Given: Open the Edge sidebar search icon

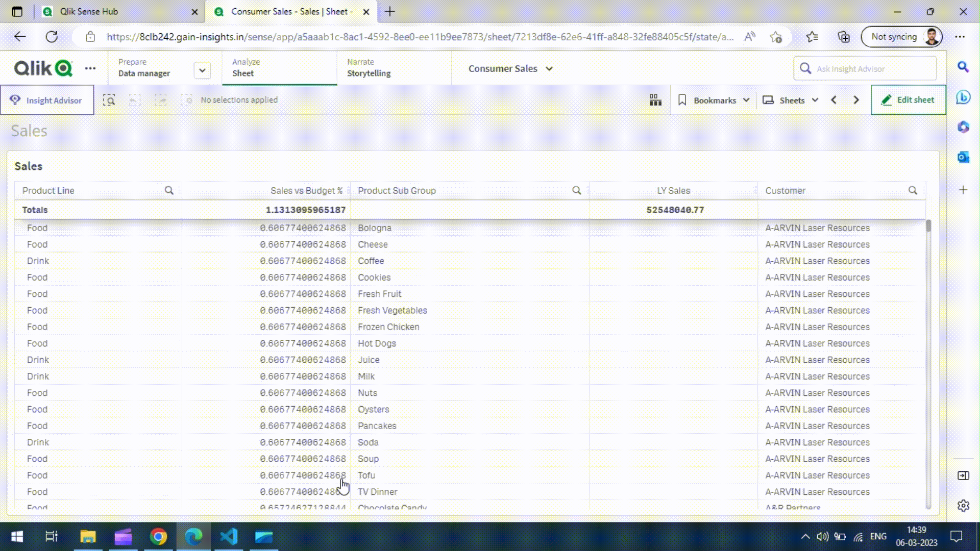Looking at the screenshot, I should pos(963,67).
